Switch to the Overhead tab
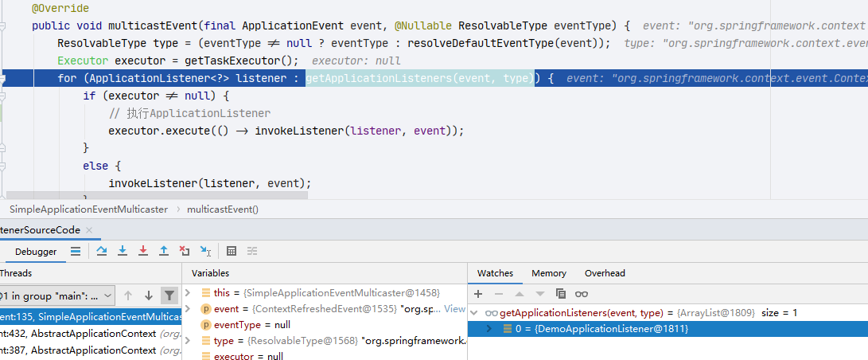 click(605, 273)
